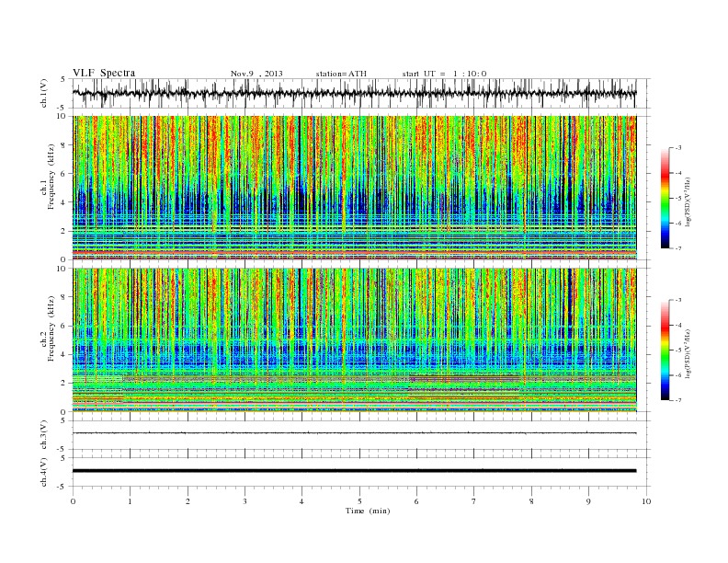This screenshot has width=728, height=563.
Task: Click the "Time (min)" axis title
Action: click(368, 511)
